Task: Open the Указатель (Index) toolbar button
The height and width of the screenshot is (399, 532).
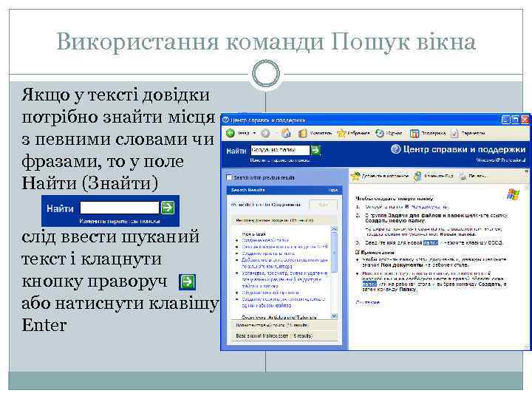Action: (x=316, y=133)
